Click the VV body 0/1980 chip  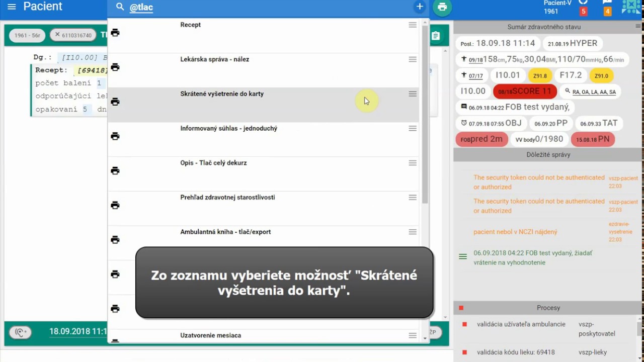[x=539, y=139]
